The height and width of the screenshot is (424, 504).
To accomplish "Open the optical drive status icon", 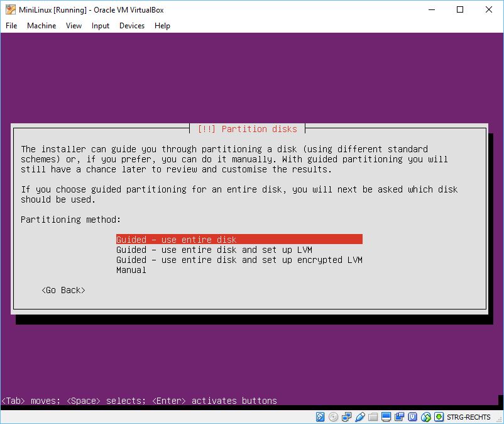I will [x=333, y=417].
